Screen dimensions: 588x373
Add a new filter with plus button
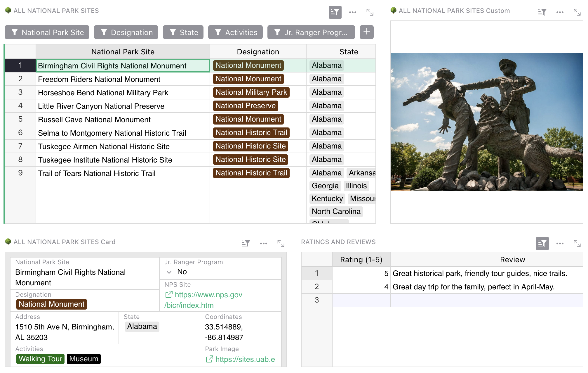[366, 32]
